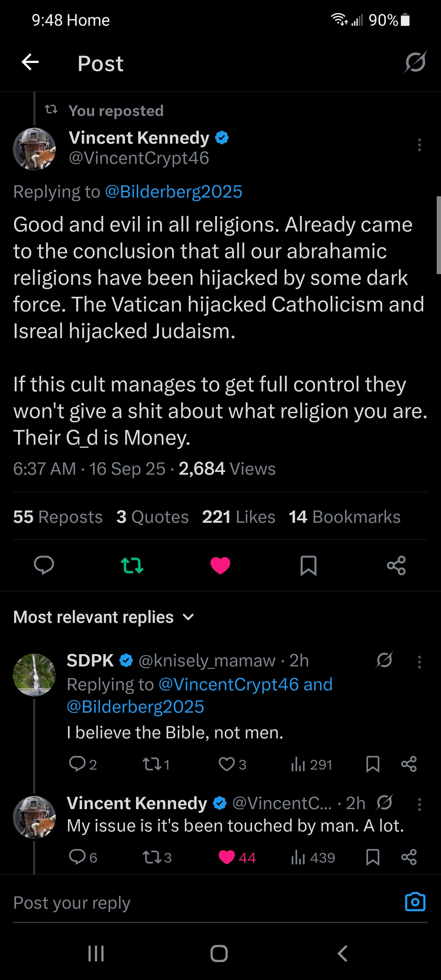Undo repost on the main post

tap(132, 565)
